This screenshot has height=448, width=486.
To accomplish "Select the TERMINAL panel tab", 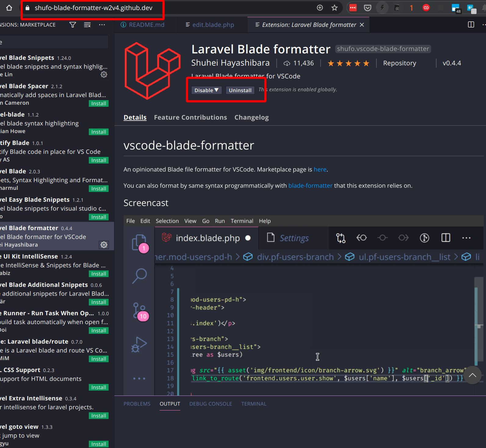I will [x=254, y=404].
